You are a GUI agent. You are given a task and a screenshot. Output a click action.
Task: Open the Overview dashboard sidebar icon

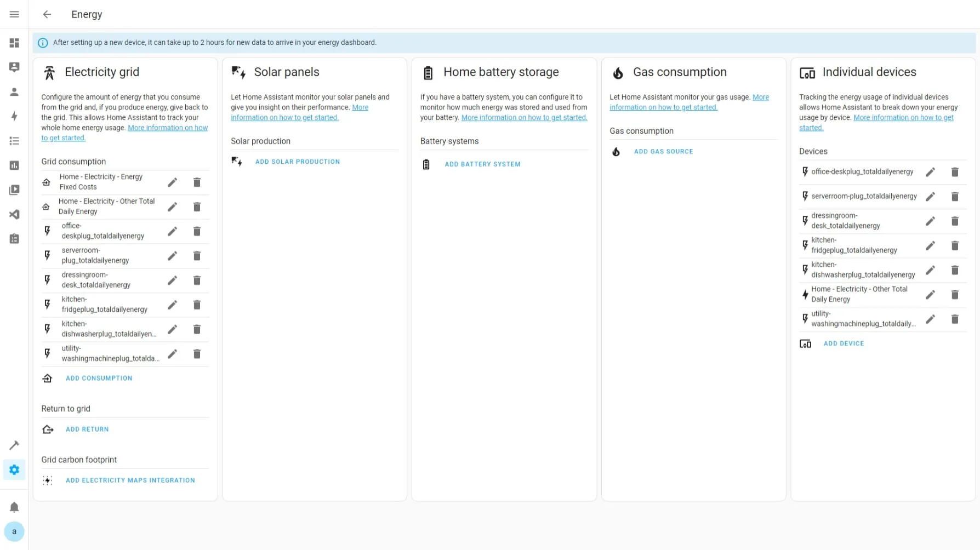pos(14,43)
